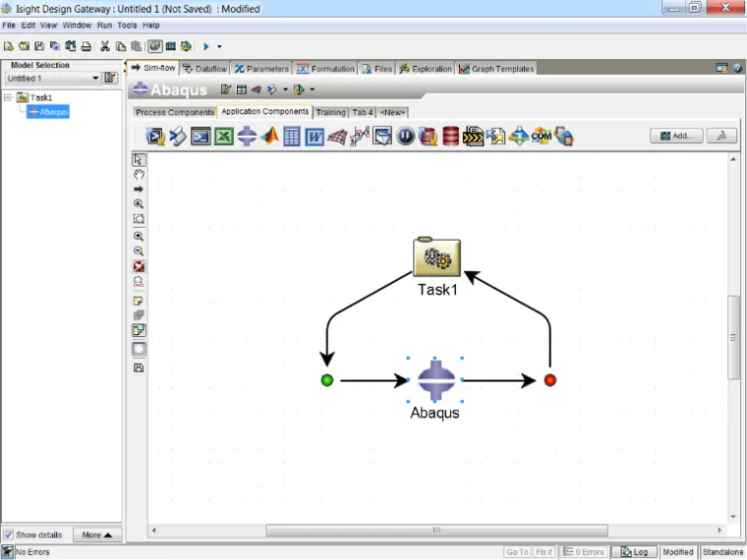Select the red Database component icon
747x560 pixels.
[x=451, y=137]
